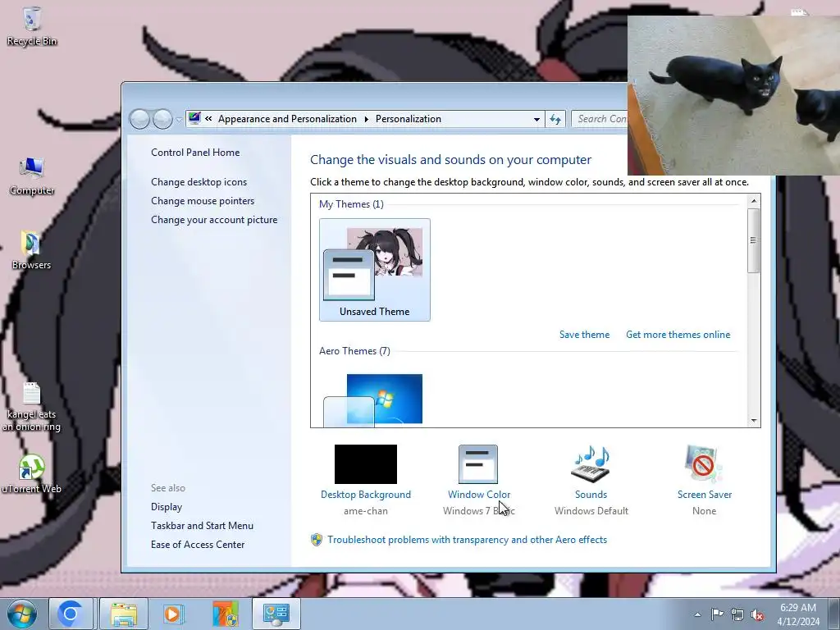Click the 'None' screen saver text
840x630 pixels.
704,511
